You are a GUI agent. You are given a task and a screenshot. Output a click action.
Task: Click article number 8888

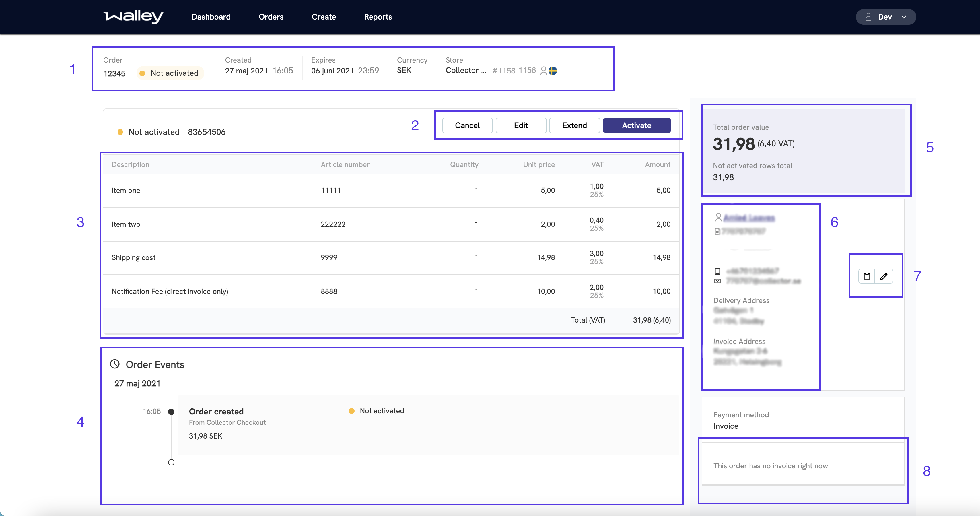pos(329,292)
